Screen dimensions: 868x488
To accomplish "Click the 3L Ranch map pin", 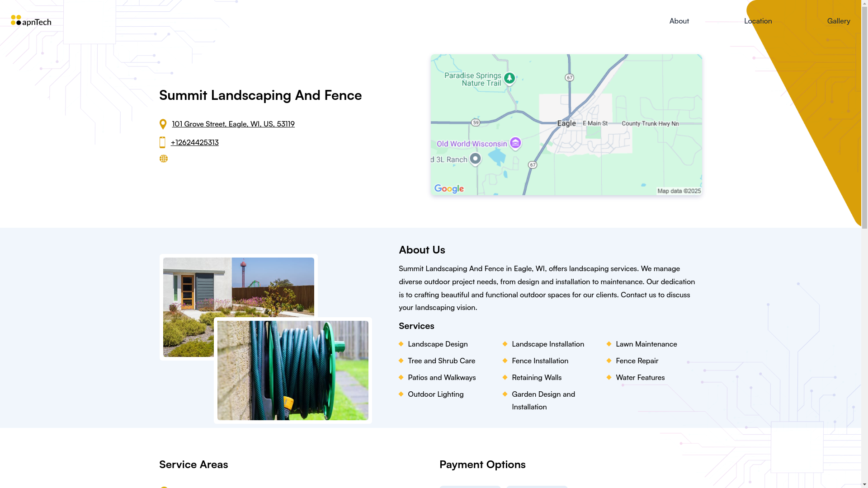I will pyautogui.click(x=475, y=159).
